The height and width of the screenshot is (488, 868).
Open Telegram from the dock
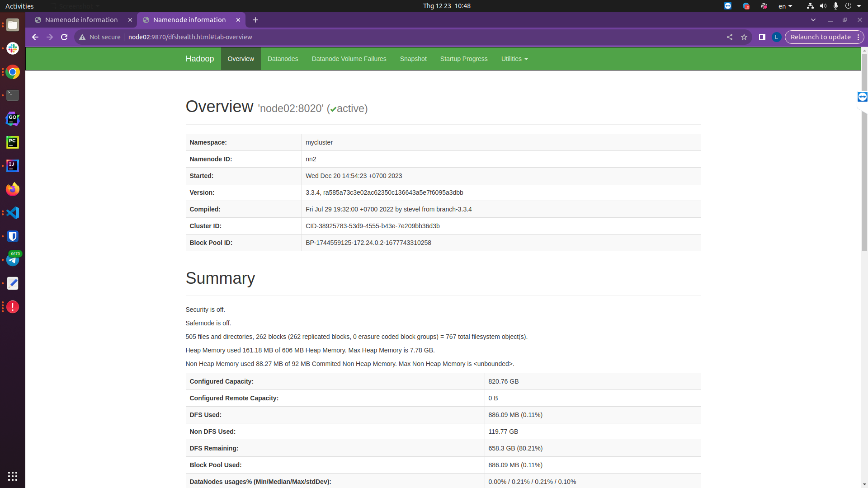click(x=13, y=260)
